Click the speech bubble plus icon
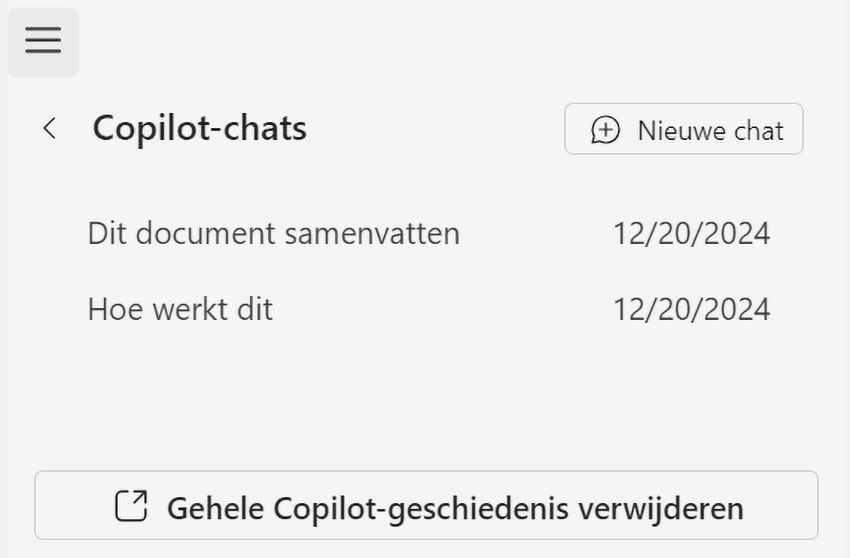 tap(605, 130)
